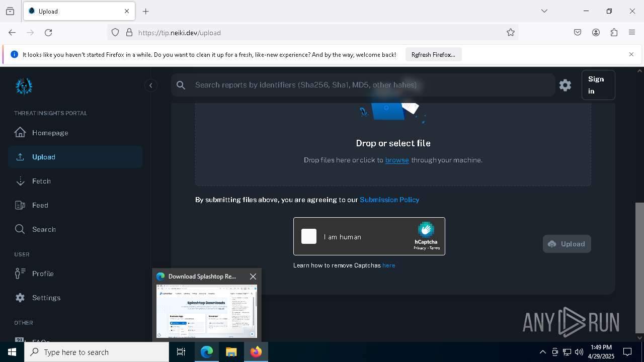
Task: Open Feed in the sidebar
Action: (75, 205)
